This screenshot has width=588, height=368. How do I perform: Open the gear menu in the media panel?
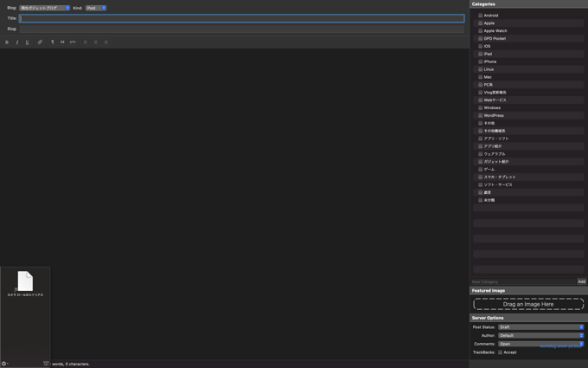click(4, 364)
